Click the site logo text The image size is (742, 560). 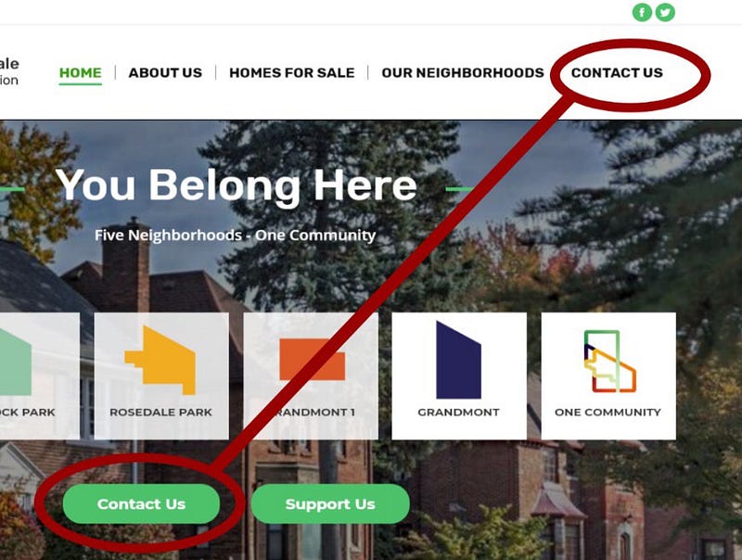pos(9,71)
